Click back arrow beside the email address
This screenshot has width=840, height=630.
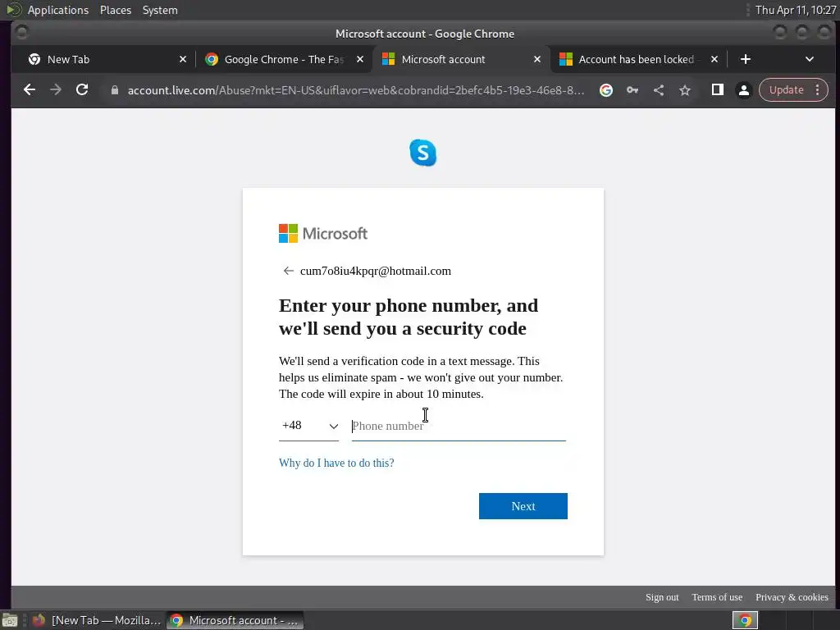coord(288,271)
